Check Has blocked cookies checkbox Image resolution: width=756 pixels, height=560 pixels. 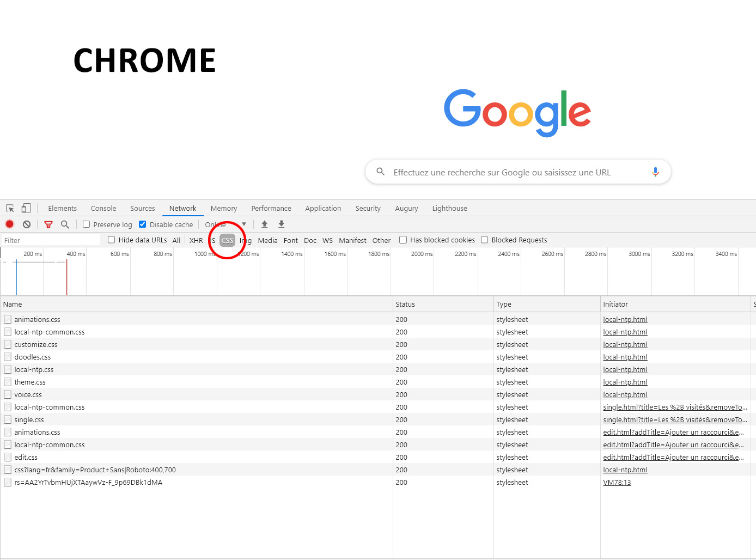(403, 240)
